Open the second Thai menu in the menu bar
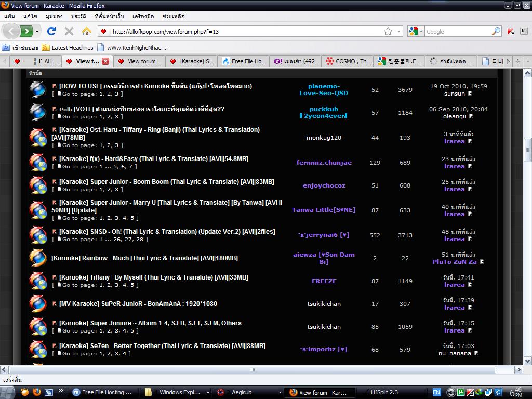The width and height of the screenshot is (532, 399). (30, 16)
